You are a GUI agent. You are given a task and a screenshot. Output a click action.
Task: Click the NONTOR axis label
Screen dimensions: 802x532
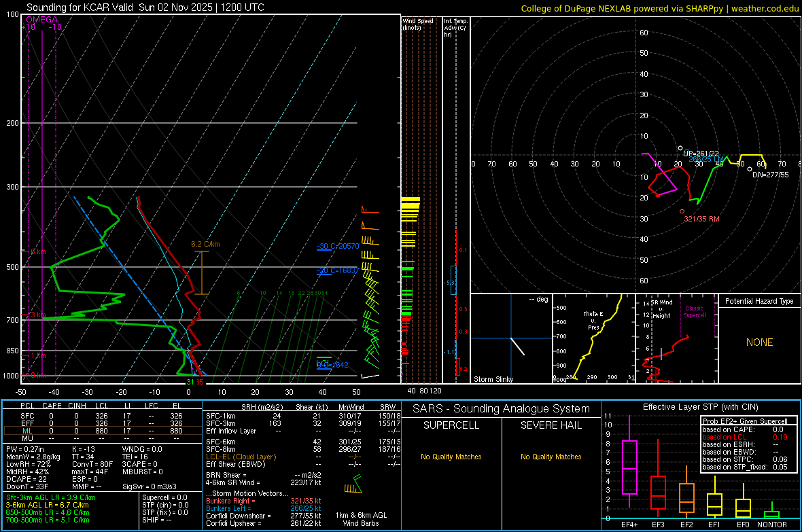pos(772,525)
